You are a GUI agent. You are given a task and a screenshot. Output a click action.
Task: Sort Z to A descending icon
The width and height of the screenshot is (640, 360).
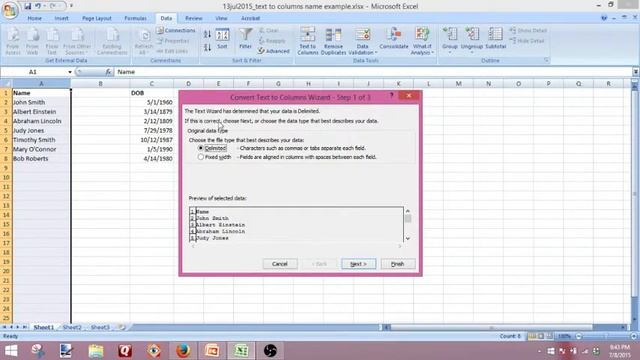click(x=207, y=47)
